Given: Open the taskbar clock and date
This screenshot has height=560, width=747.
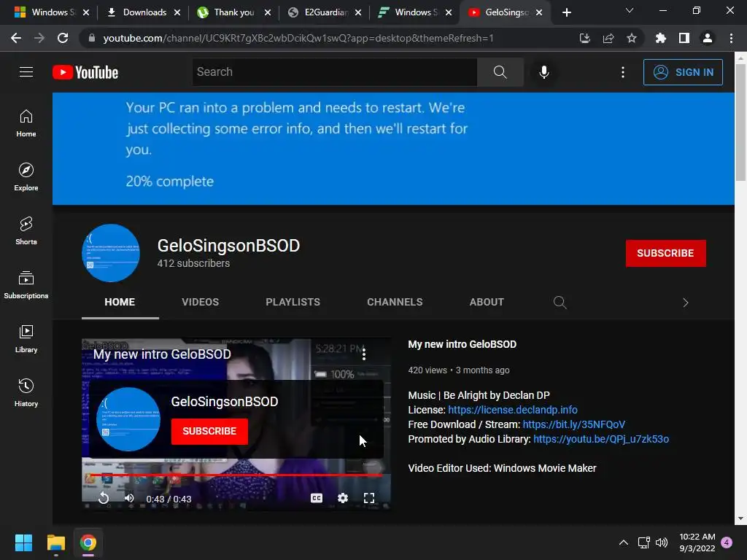Looking at the screenshot, I should [697, 542].
